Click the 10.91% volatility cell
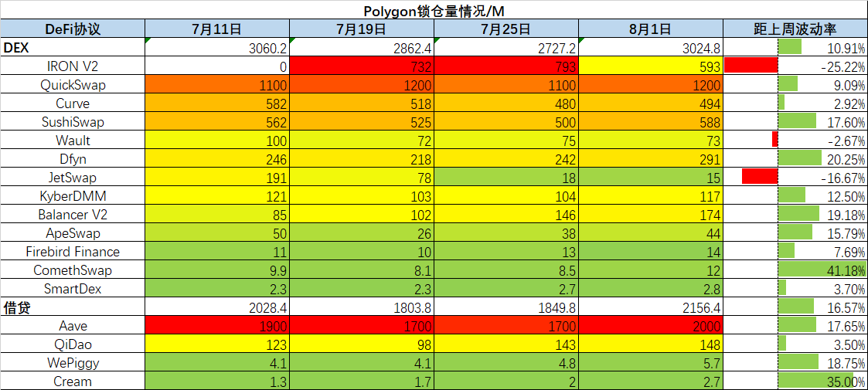868x390 pixels. [795, 48]
